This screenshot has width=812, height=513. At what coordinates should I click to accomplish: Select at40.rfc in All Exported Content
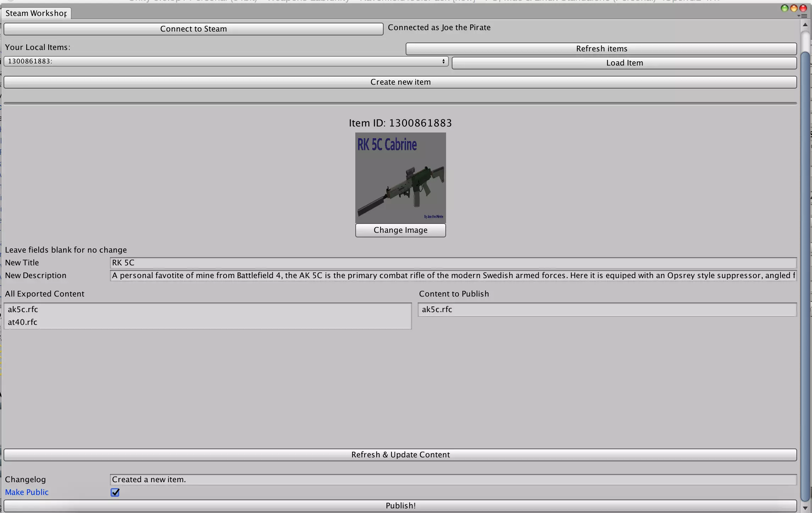pyautogui.click(x=23, y=322)
